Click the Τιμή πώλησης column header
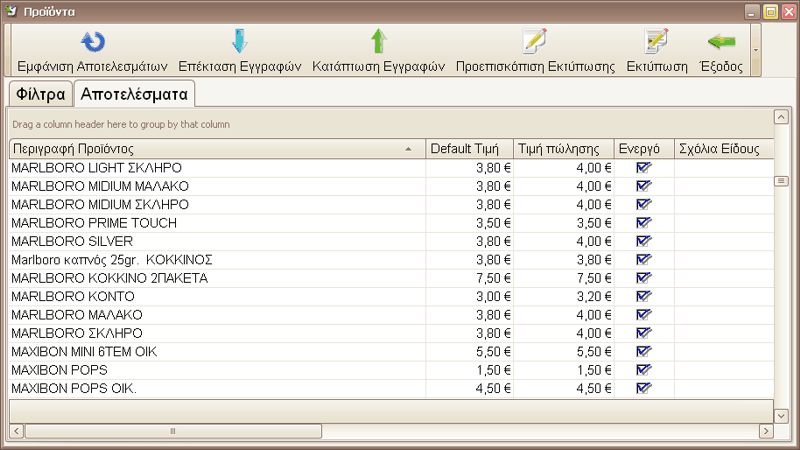 [x=563, y=148]
